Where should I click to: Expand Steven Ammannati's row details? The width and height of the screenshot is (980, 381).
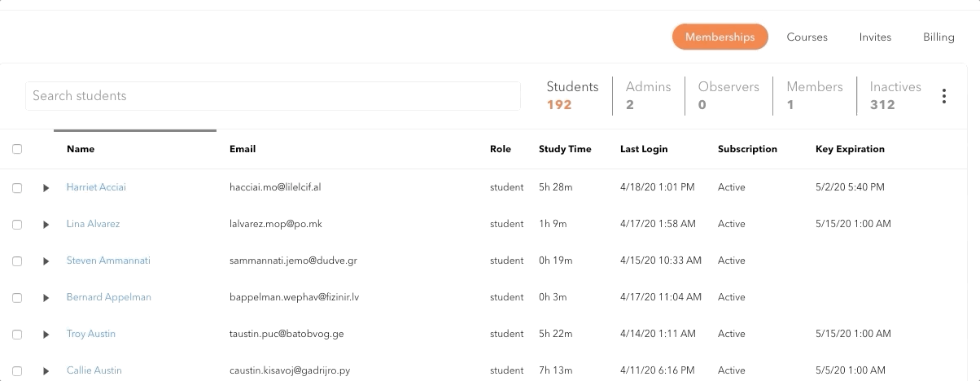coord(46,261)
